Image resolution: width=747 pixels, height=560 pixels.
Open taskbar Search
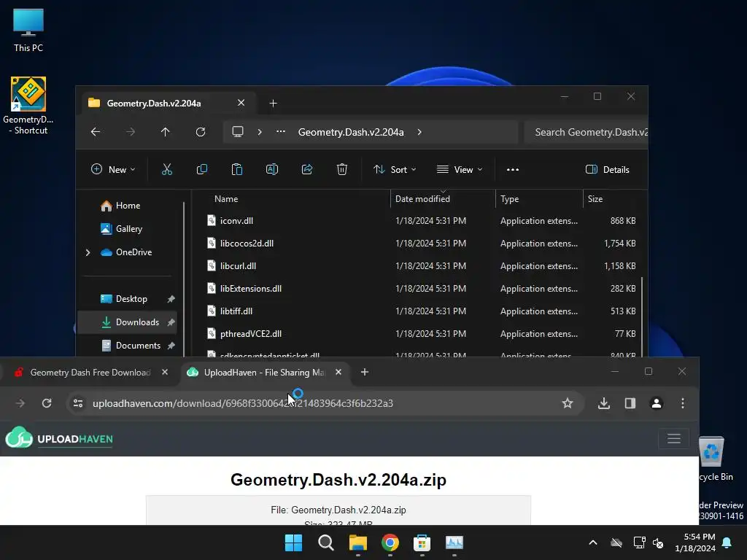tap(326, 542)
